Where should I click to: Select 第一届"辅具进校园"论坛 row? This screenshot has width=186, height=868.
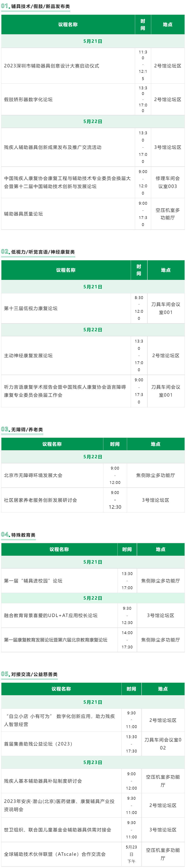point(93,580)
